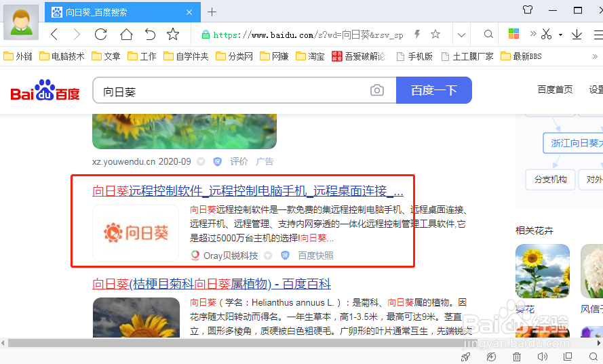
Task: Open the home page icon
Action: coord(126,35)
